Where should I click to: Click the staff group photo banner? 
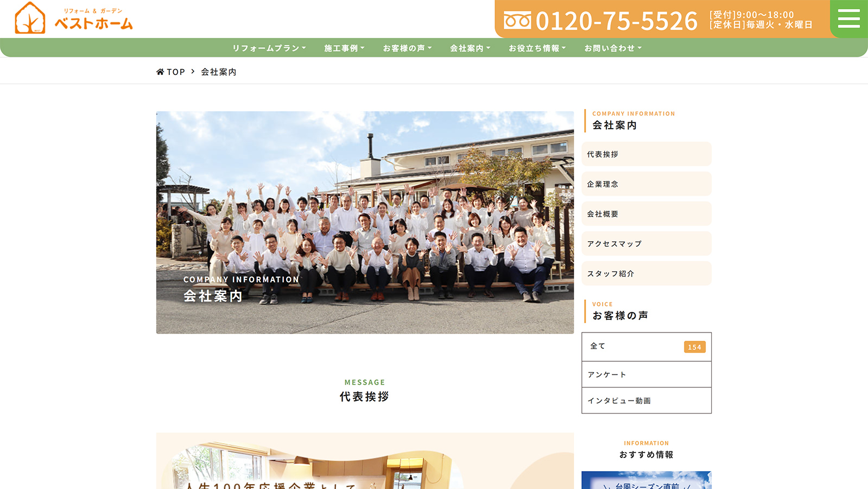tap(365, 222)
